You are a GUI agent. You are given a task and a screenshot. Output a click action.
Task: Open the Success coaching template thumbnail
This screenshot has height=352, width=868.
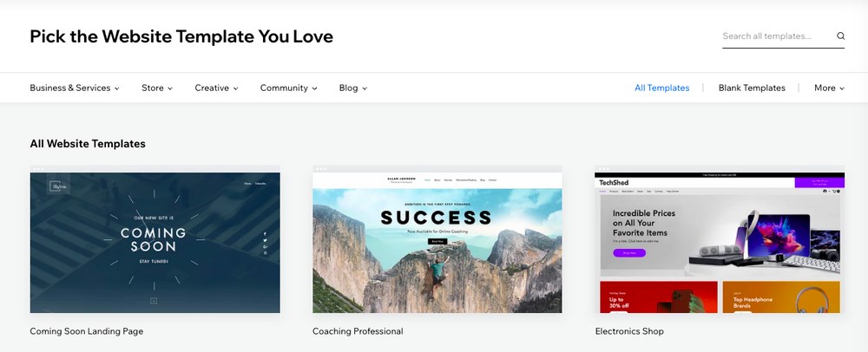pyautogui.click(x=437, y=239)
